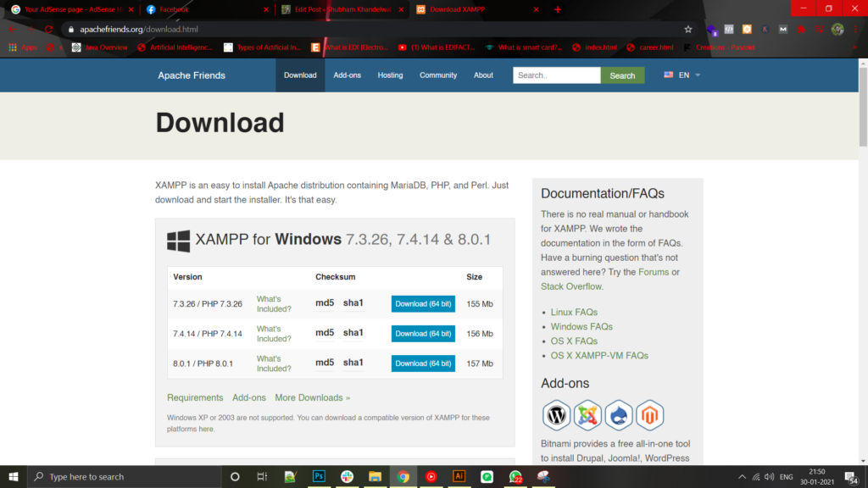Open the Chrome extensions puzzle icon

(x=801, y=30)
